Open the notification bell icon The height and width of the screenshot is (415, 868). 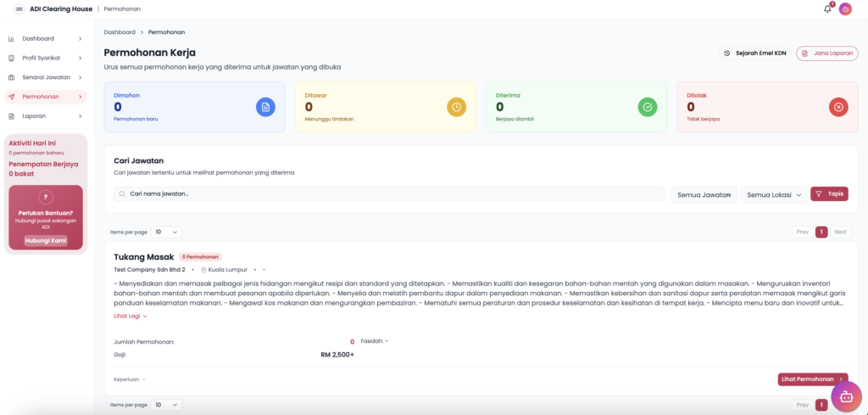point(827,8)
